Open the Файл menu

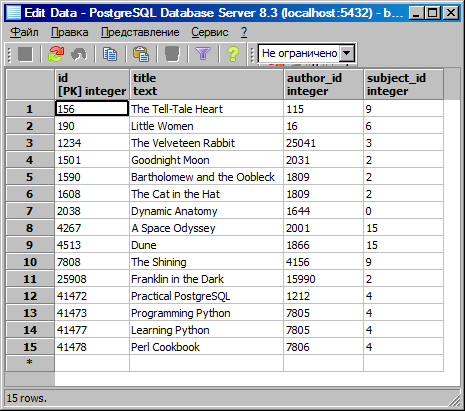[x=24, y=32]
